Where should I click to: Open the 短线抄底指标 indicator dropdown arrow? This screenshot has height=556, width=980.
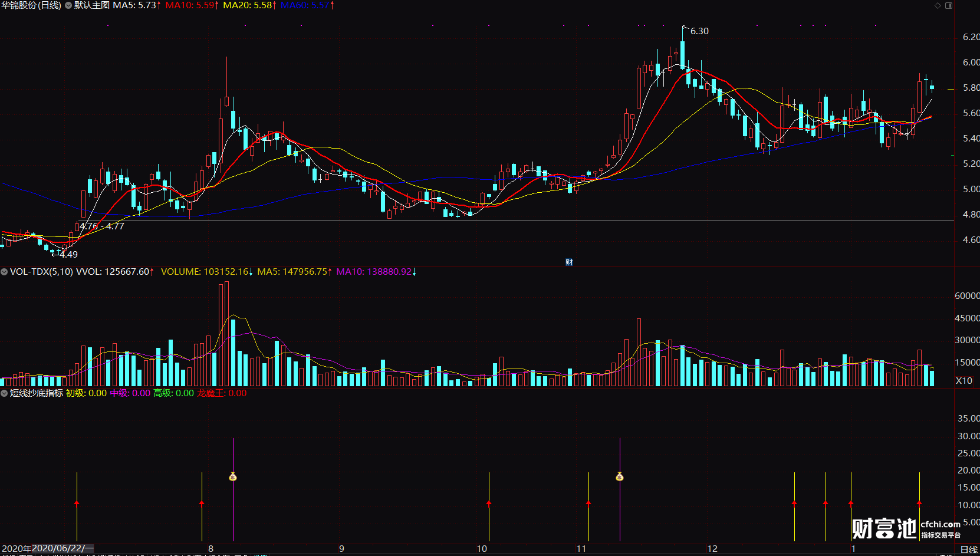(5, 393)
